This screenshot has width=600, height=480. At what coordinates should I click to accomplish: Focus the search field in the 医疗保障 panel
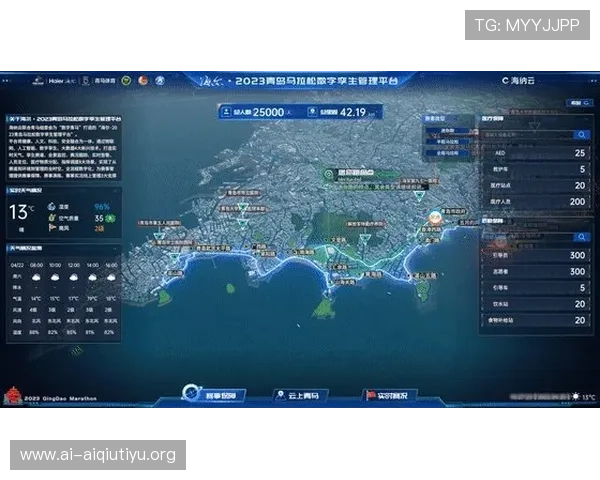(x=528, y=135)
